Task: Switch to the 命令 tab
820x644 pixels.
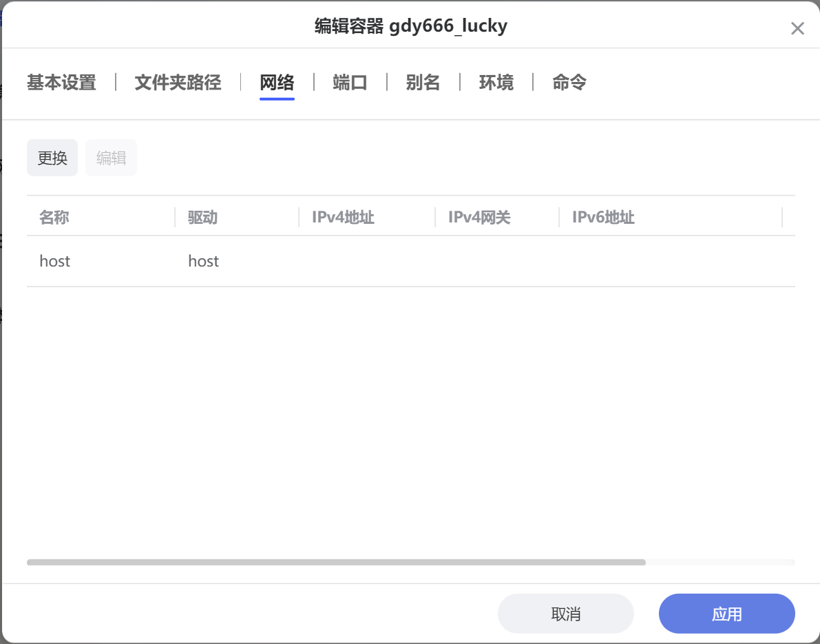Action: pyautogui.click(x=568, y=82)
